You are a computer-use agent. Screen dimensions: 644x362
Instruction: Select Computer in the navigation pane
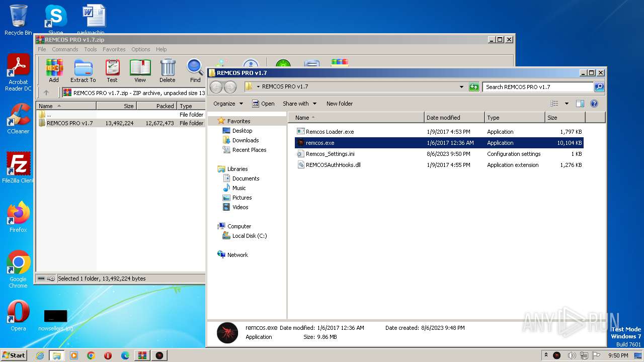(239, 226)
